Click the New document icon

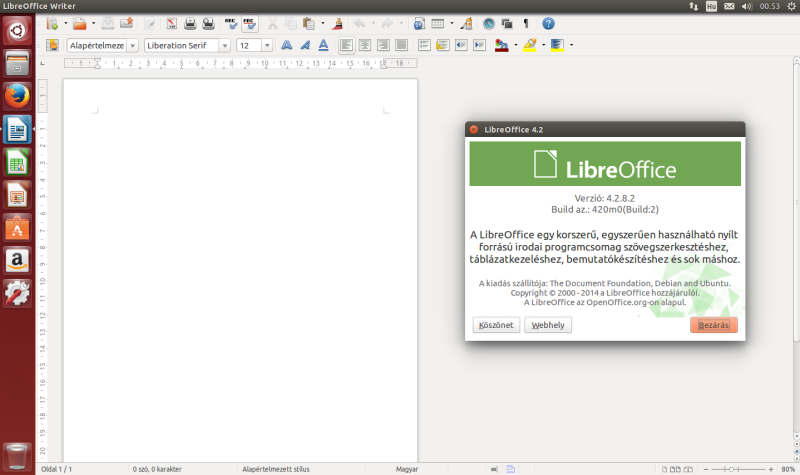tap(52, 23)
